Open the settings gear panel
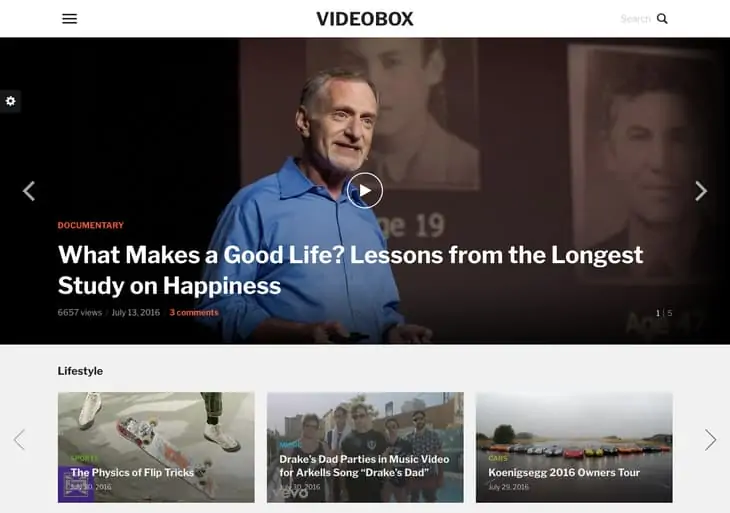The width and height of the screenshot is (730, 513). [10, 101]
